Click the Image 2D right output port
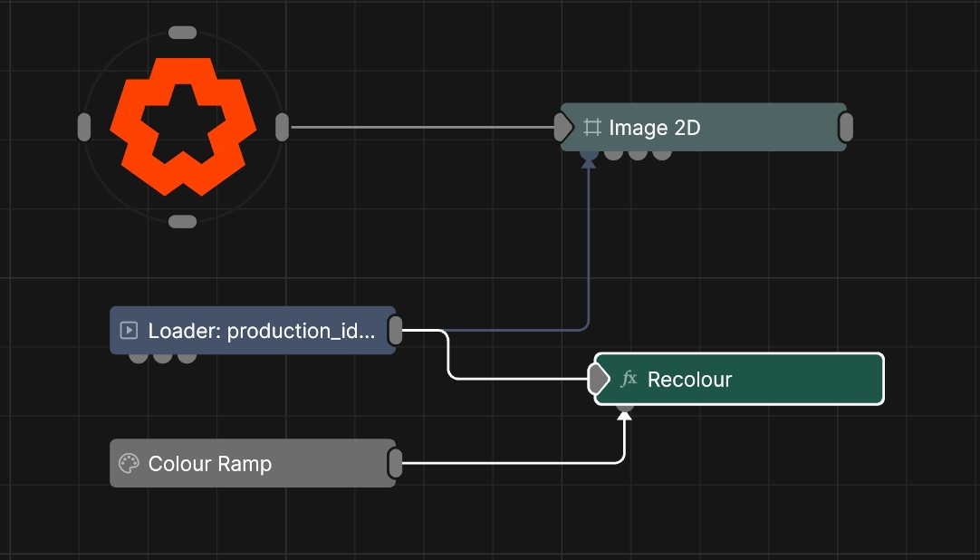980x560 pixels. coord(846,128)
